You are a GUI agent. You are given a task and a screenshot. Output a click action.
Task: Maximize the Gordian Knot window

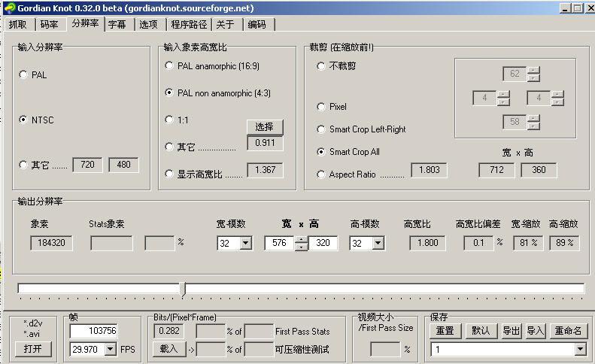click(x=577, y=8)
